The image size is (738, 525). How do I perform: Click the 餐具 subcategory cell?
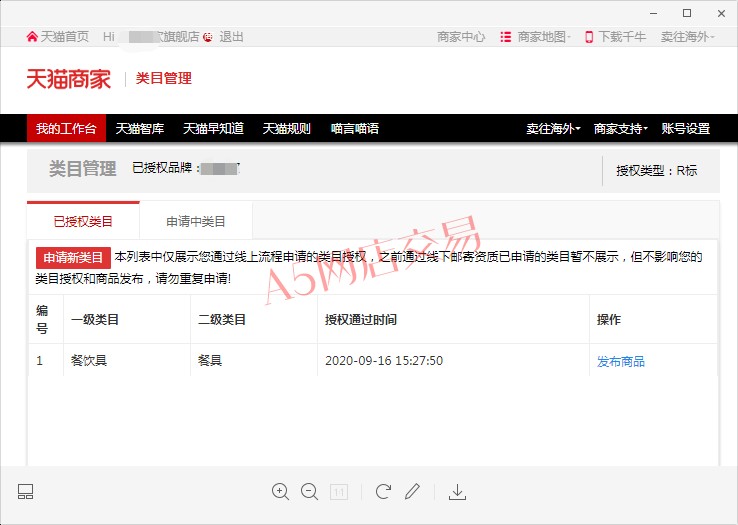pos(210,360)
